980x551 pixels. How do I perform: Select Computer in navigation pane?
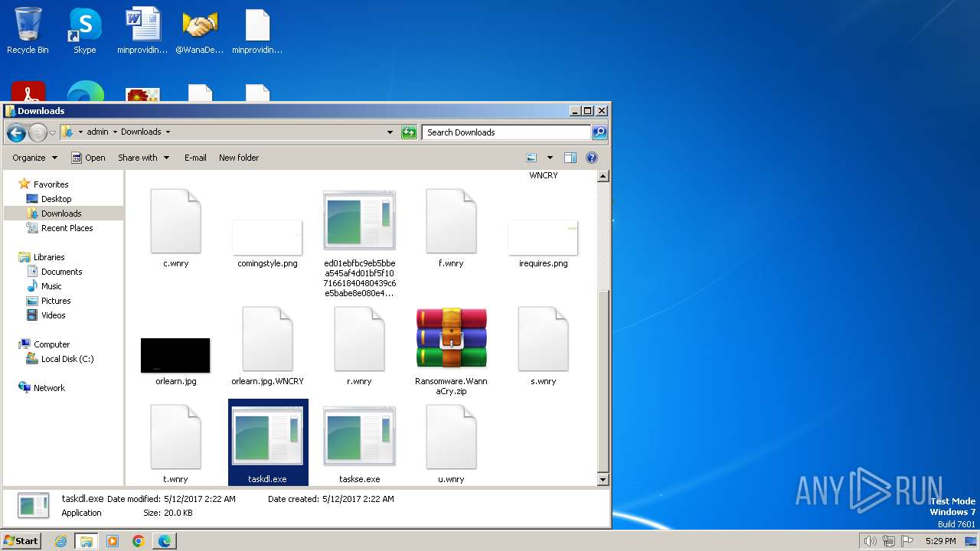coord(51,344)
